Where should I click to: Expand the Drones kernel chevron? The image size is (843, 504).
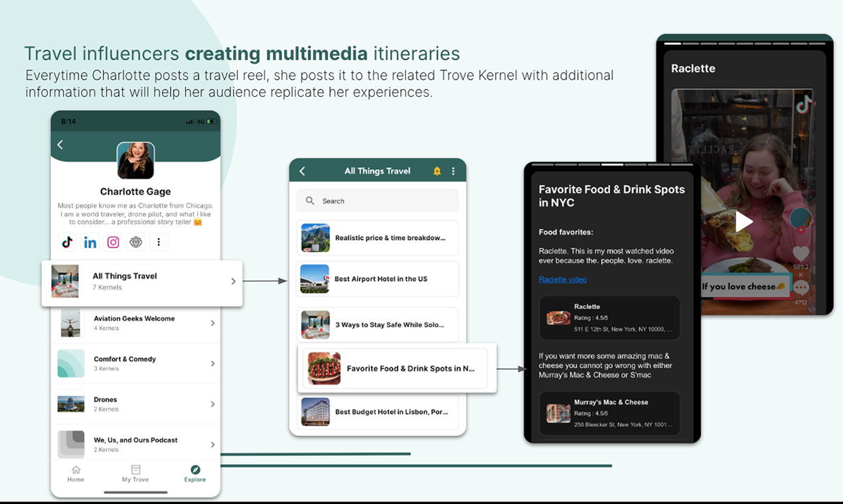point(212,404)
